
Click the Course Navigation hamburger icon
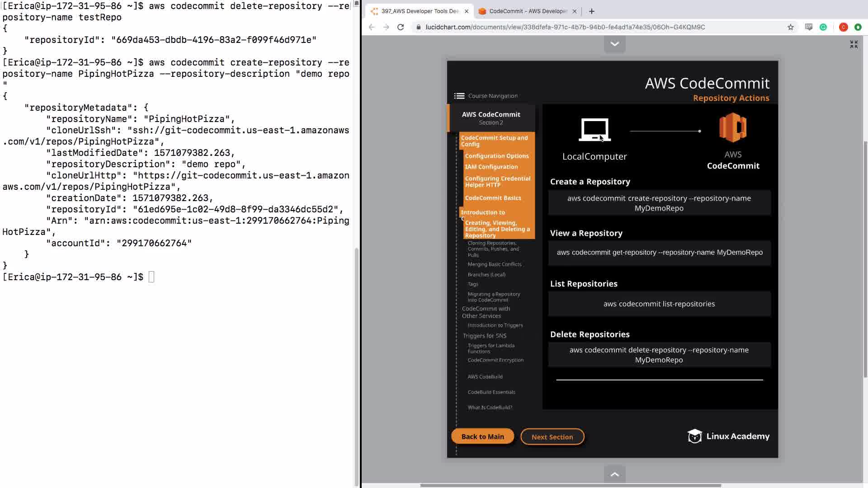click(x=459, y=96)
